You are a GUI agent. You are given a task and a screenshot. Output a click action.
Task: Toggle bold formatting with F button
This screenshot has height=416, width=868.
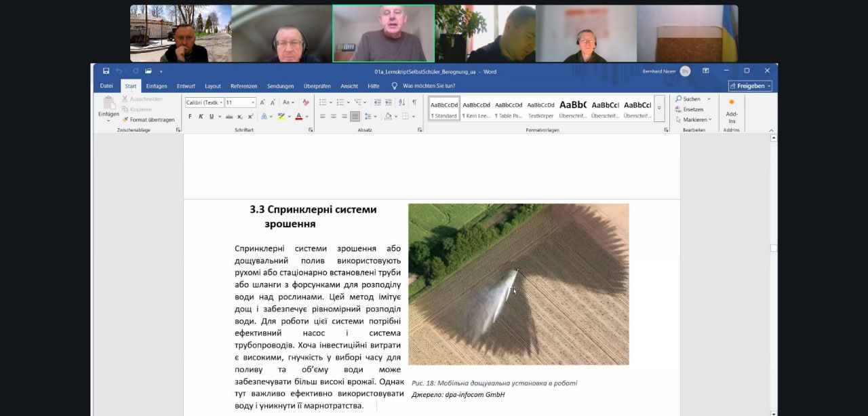click(x=190, y=117)
